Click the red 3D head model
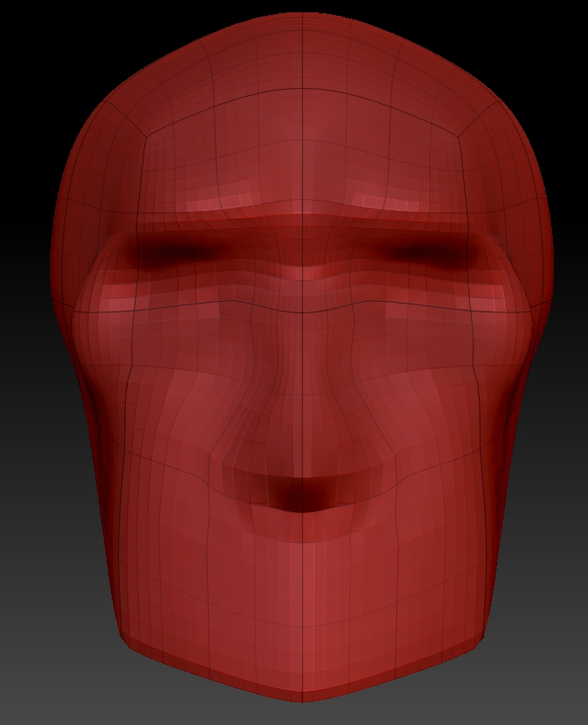588x725 pixels. (x=302, y=358)
